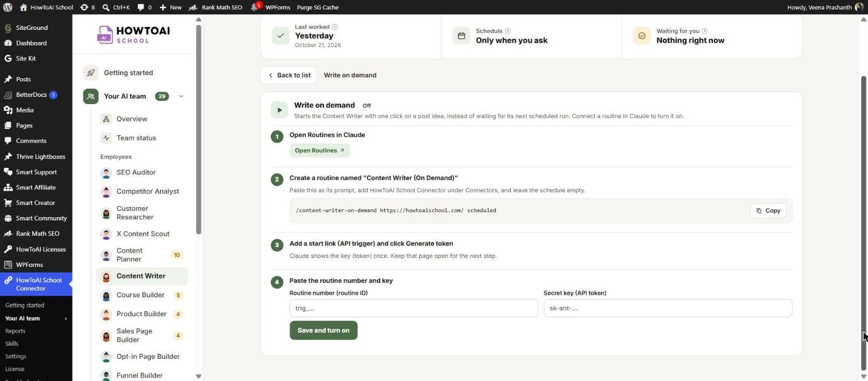Open Site Kit menu

36,59
